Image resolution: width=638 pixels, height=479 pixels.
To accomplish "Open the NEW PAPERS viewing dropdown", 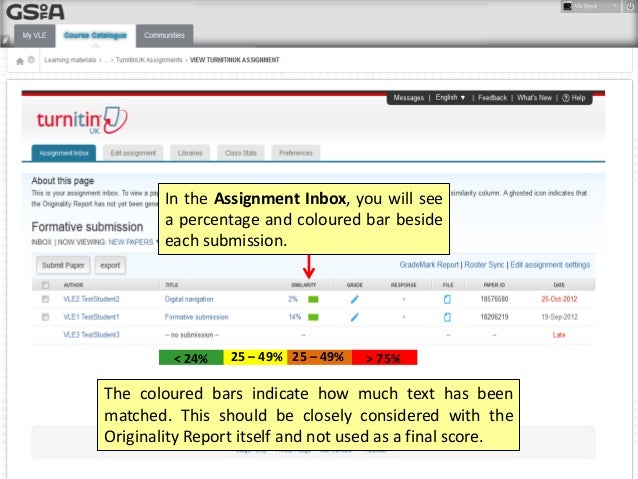I will (x=133, y=242).
